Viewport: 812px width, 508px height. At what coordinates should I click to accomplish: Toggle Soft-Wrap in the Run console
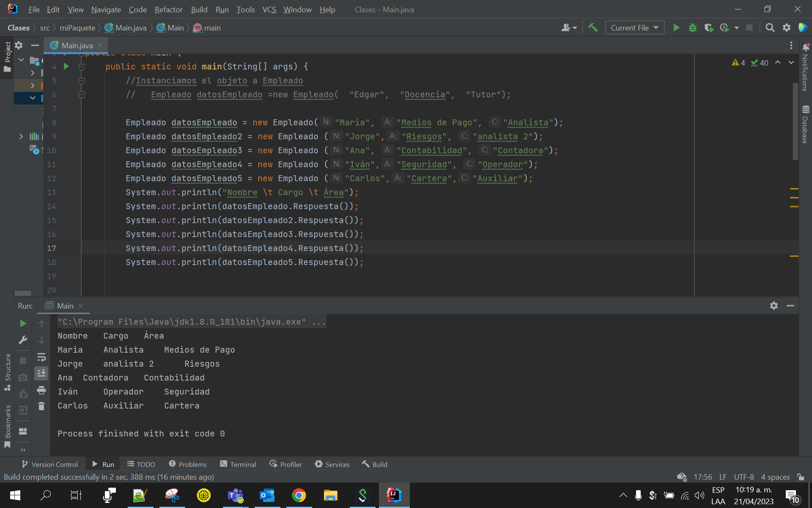pyautogui.click(x=41, y=357)
